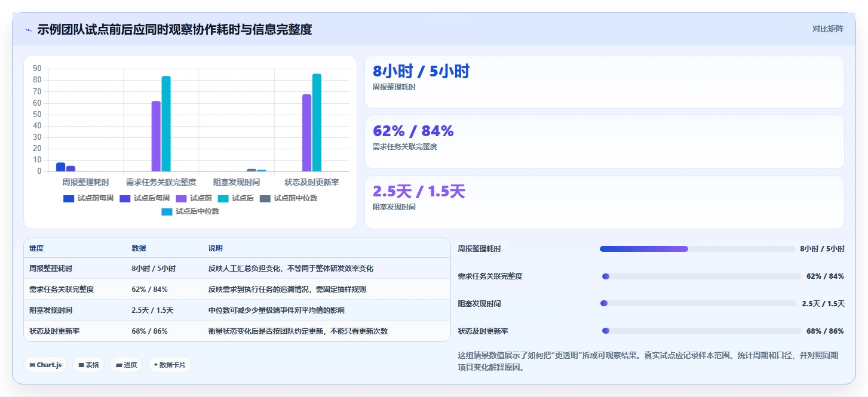Click the 进度 tag chip
Image resolution: width=868 pixels, height=397 pixels.
click(x=126, y=365)
